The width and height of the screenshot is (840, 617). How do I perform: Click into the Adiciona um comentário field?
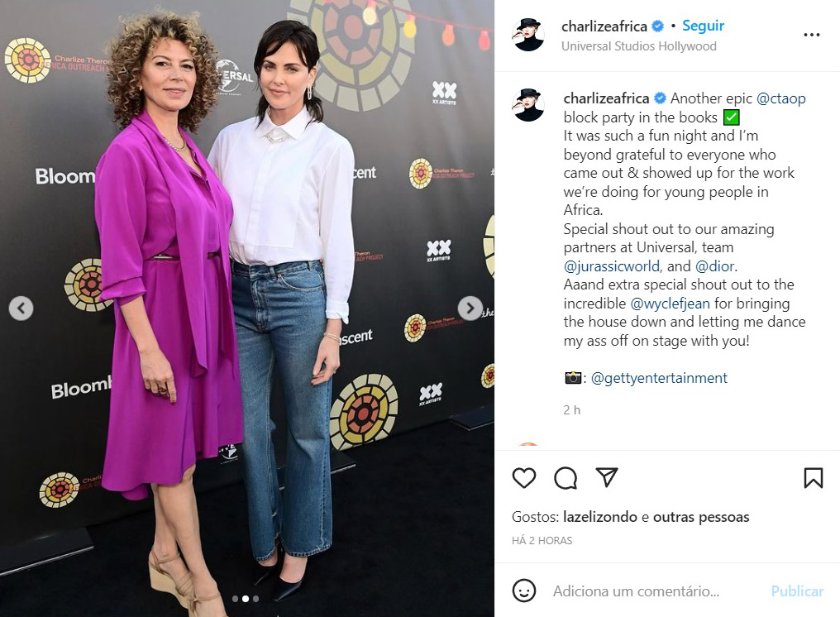pos(636,591)
